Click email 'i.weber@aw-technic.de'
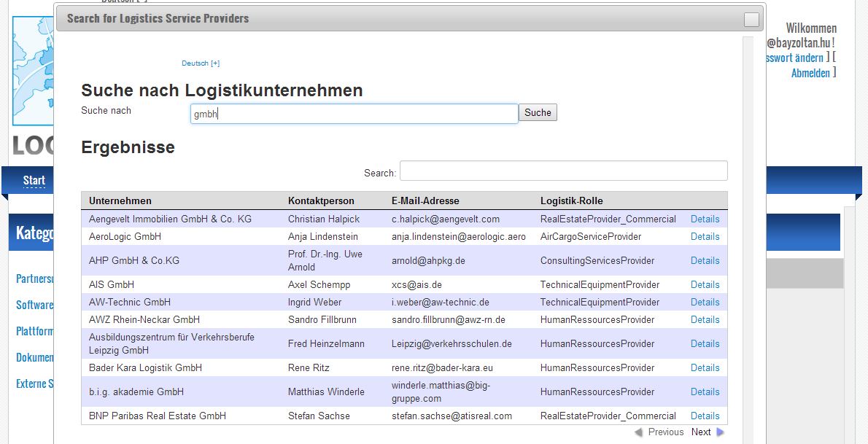 [x=440, y=303]
